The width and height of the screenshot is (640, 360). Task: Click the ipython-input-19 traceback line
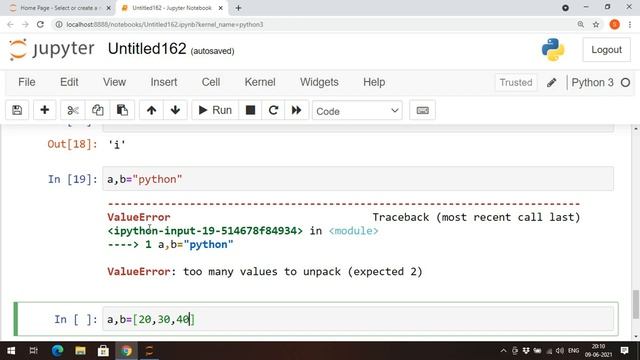point(243,231)
